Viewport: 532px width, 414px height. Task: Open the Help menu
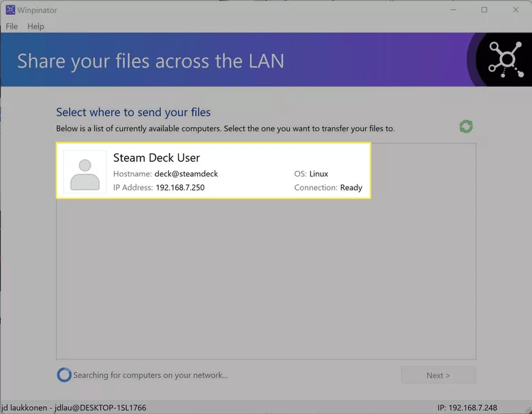pos(35,26)
